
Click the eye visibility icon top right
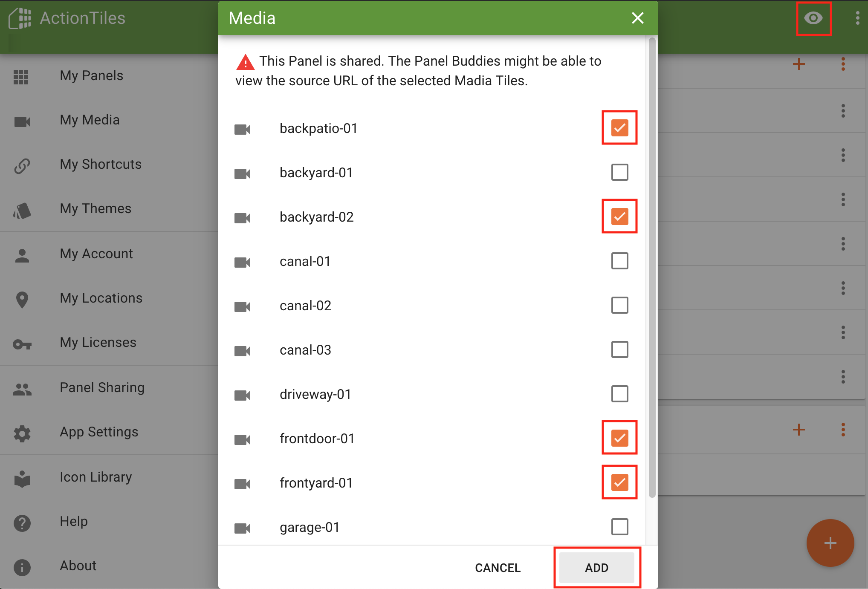(813, 18)
